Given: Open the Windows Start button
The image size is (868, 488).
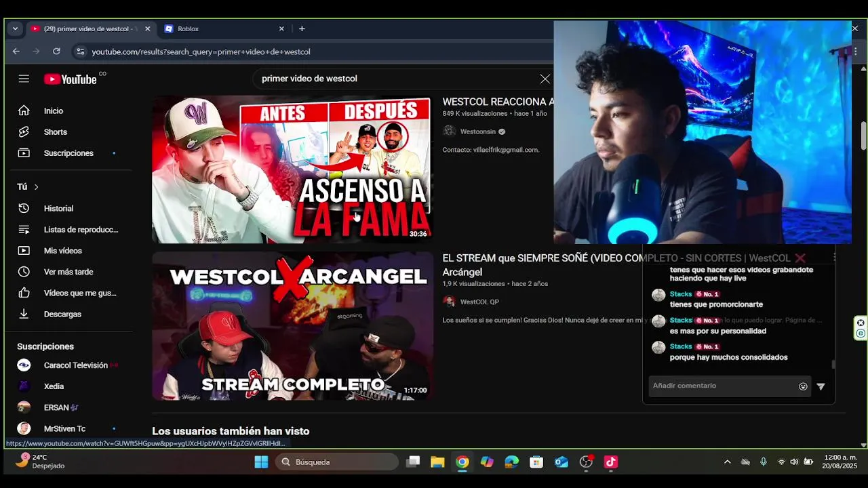Looking at the screenshot, I should click(x=261, y=462).
